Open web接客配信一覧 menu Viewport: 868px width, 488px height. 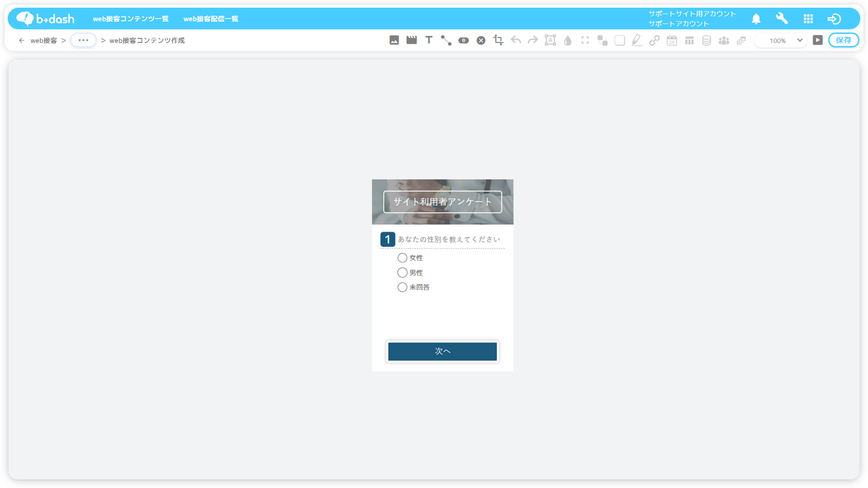tap(211, 19)
